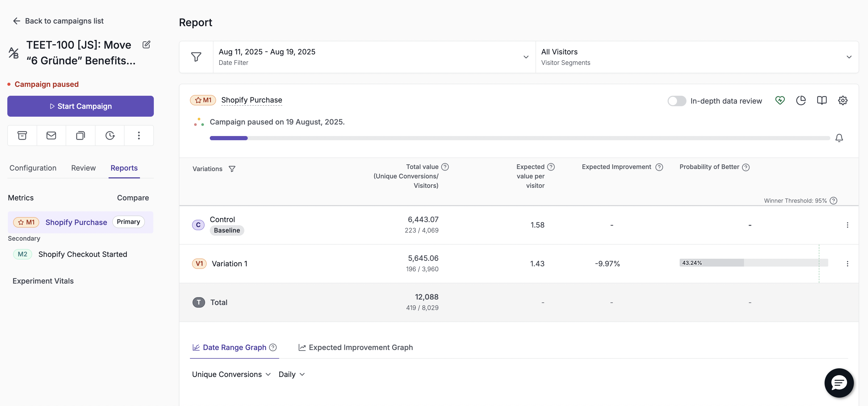Toggle In-depth data review switch
This screenshot has width=868, height=406.
677,101
